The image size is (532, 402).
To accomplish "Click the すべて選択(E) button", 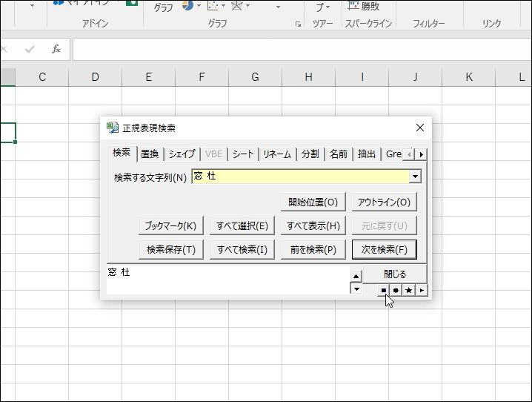I will [x=242, y=225].
